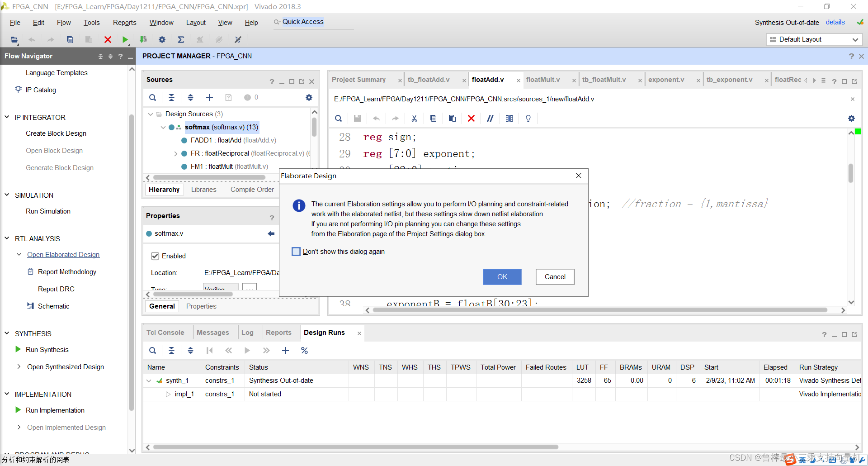Open the Settings gear in main toolbar
The width and height of the screenshot is (868, 466).
coord(162,40)
